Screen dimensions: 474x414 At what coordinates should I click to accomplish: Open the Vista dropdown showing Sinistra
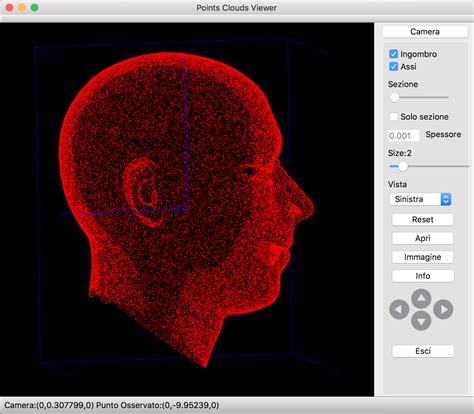pos(420,199)
